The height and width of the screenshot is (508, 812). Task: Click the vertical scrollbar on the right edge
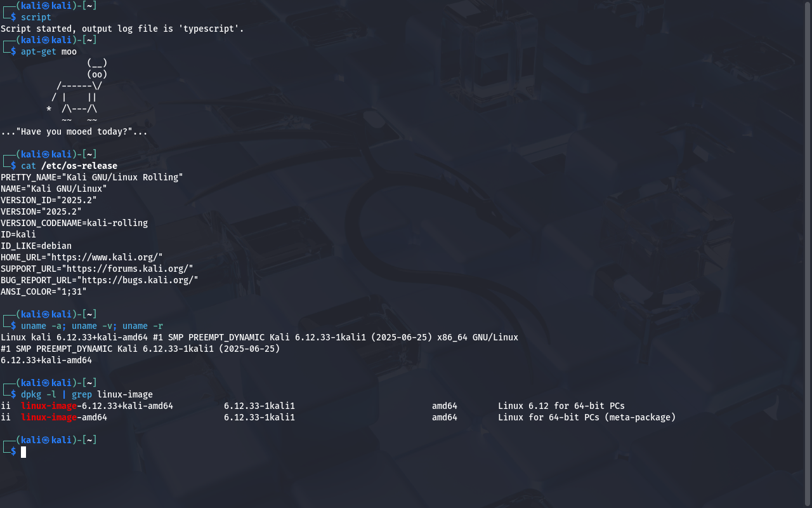coord(809,254)
